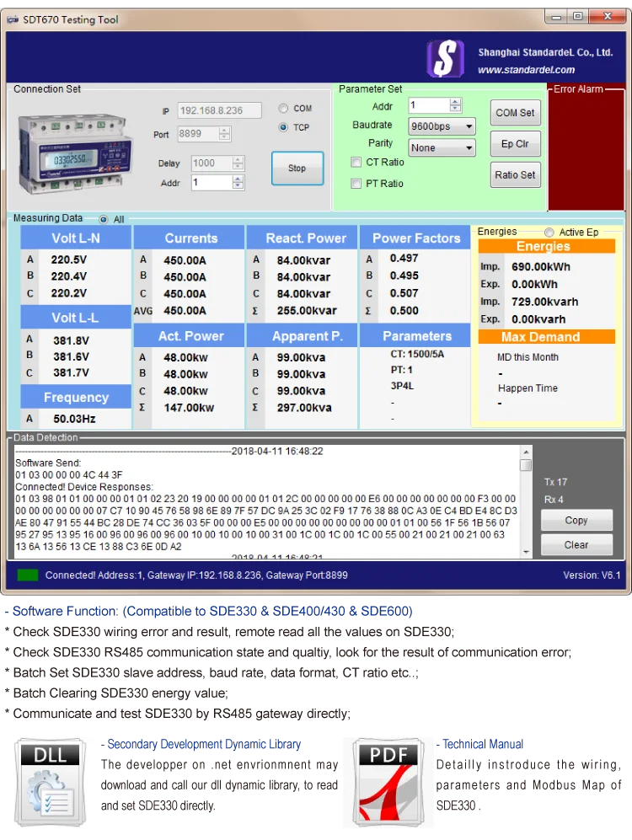Viewport: 632px width, 840px height.
Task: Open www.standardel.com link
Action: [526, 70]
